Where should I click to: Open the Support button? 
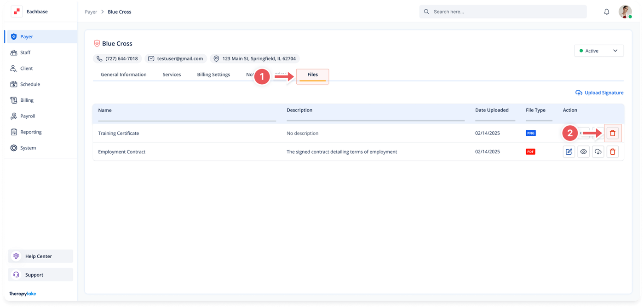click(40, 274)
